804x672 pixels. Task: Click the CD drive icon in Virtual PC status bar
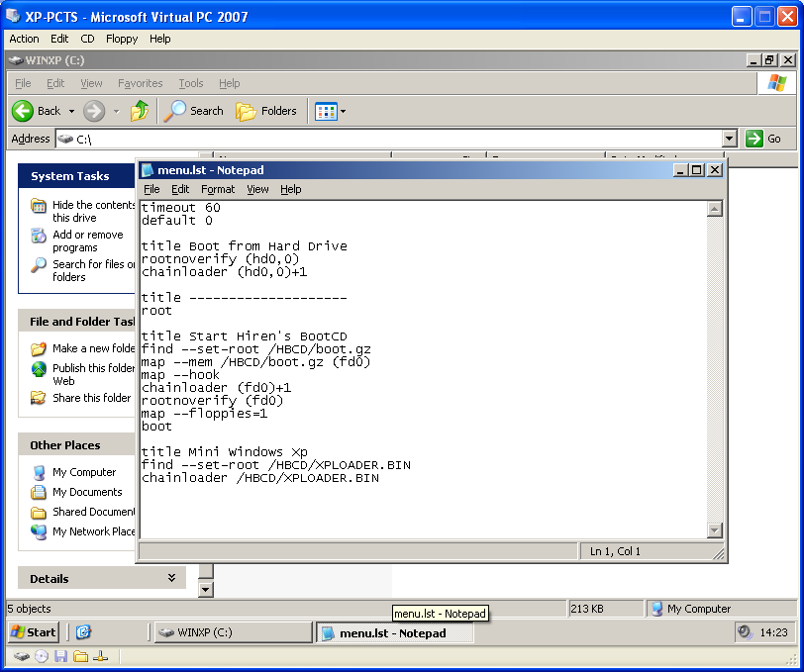[42, 656]
